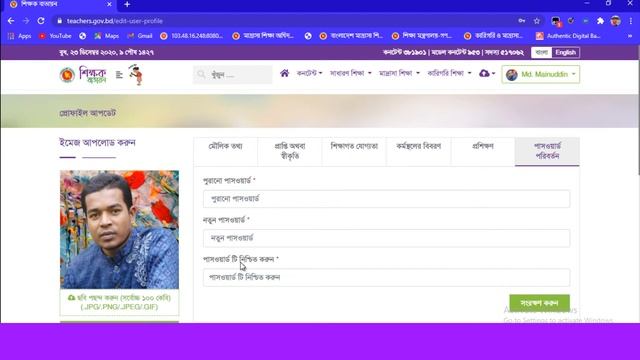Open Chrome profile avatar
This screenshot has width=640, height=360.
tap(616, 21)
